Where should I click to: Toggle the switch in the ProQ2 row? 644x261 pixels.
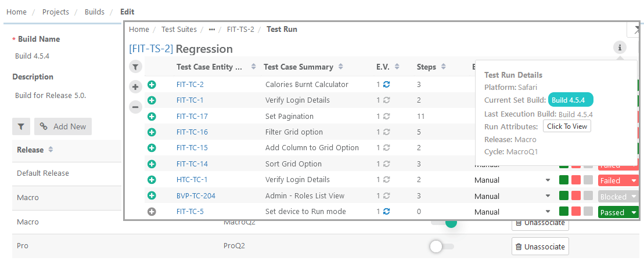point(441,246)
